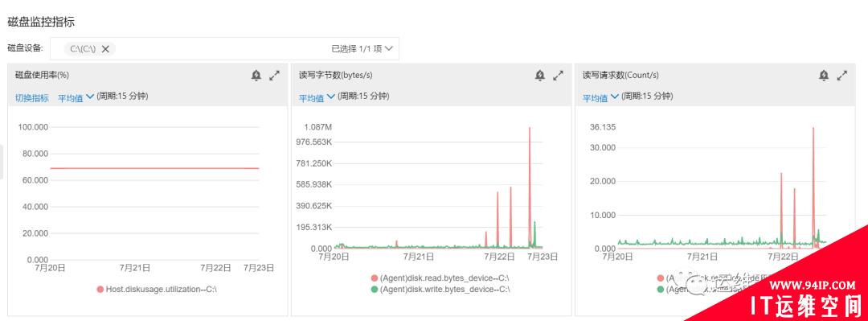The height and width of the screenshot is (321, 868).
Task: Click green legend dot in requests chart
Action: (x=661, y=289)
